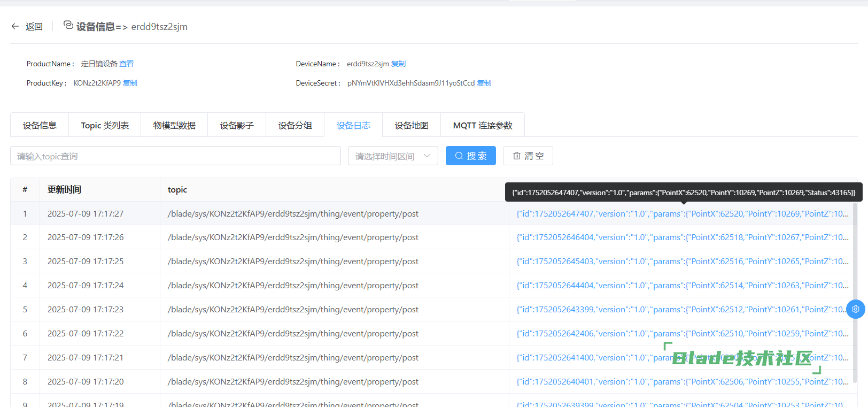Open the 设备分组 tab
The width and height of the screenshot is (868, 407).
[295, 125]
